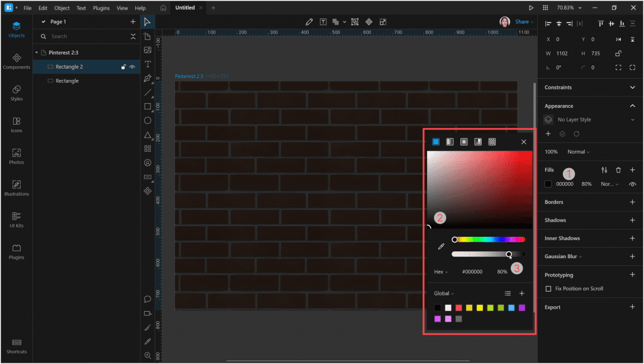Switch to pattern fill type
644x364 pixels.
click(x=492, y=142)
